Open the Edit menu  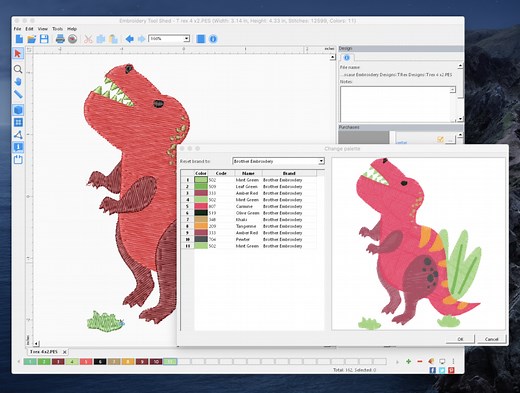pos(29,29)
